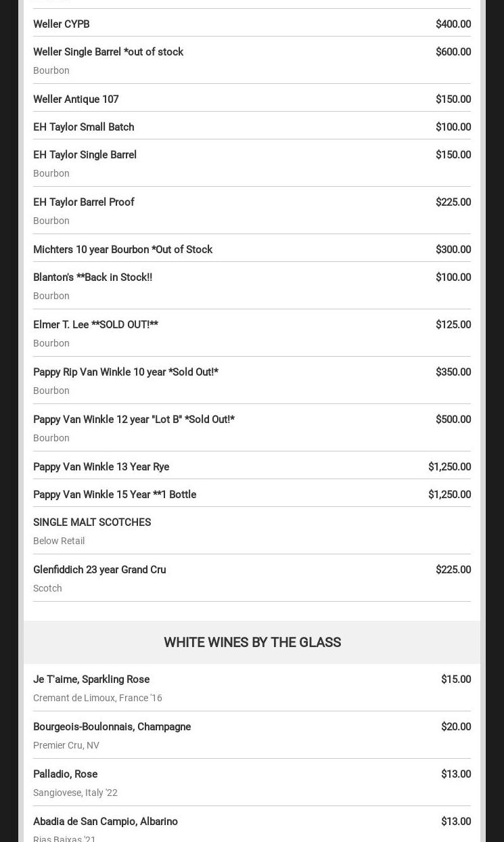Select Glenfiddich 23 year Grand Cru item
The width and height of the screenshot is (504, 842).
tap(99, 570)
